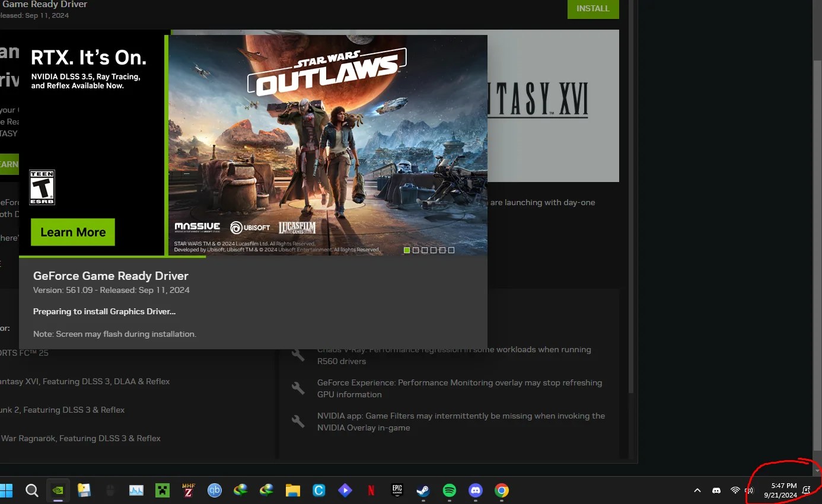Screen dimensions: 822x504
Task: Open the performance graph taskbar app
Action: click(136, 490)
